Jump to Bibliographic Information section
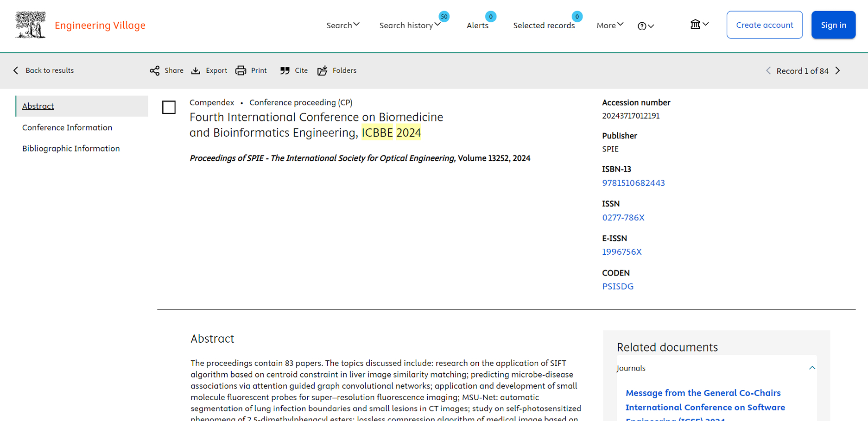This screenshot has height=421, width=868. (x=71, y=148)
